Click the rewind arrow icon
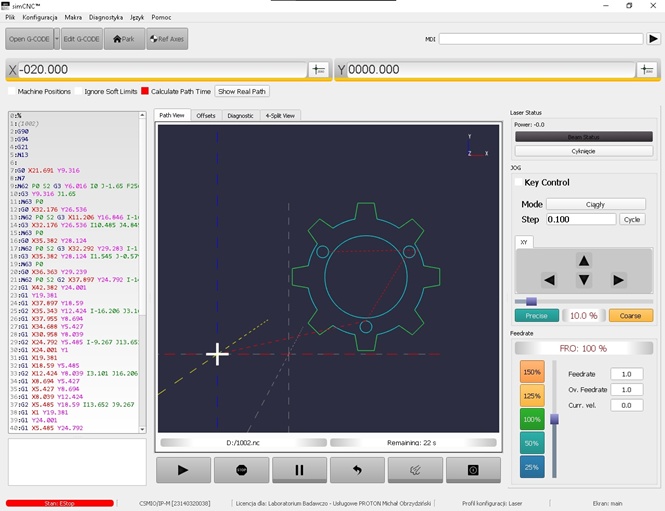 357,469
